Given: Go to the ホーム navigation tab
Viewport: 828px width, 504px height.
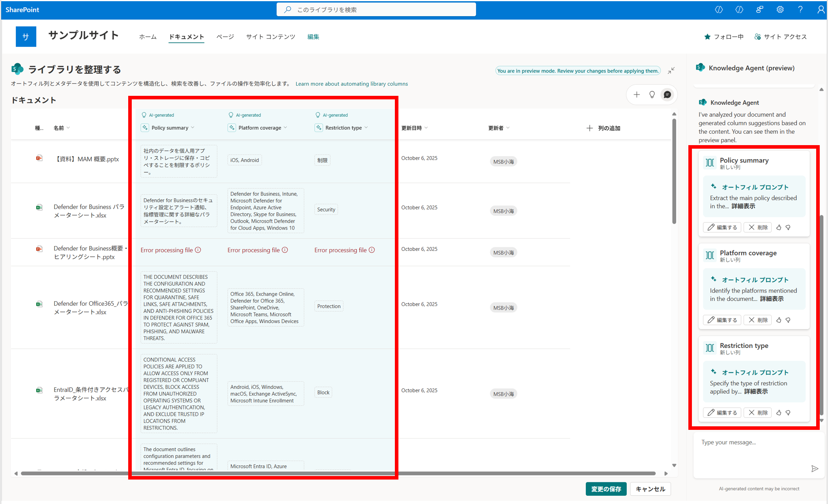Looking at the screenshot, I should click(x=148, y=37).
